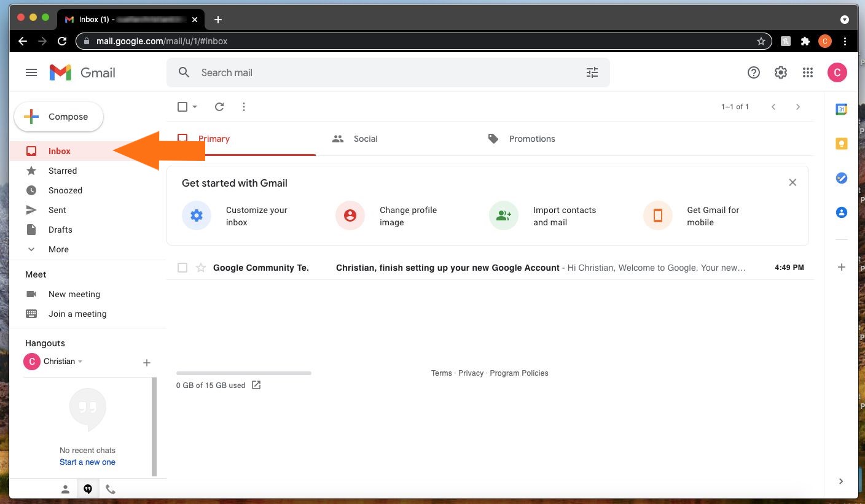Open a new Chrome tab
The image size is (865, 504).
coord(218,20)
